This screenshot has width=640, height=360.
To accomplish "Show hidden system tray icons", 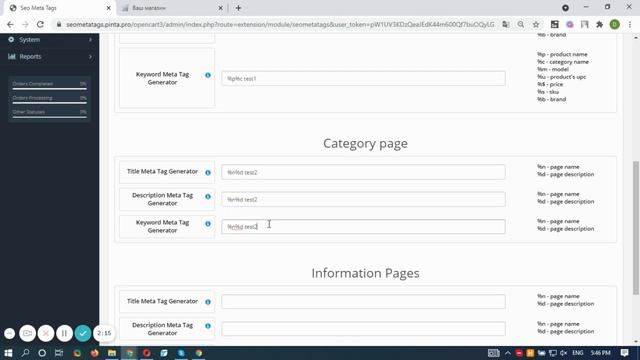I will click(x=508, y=353).
